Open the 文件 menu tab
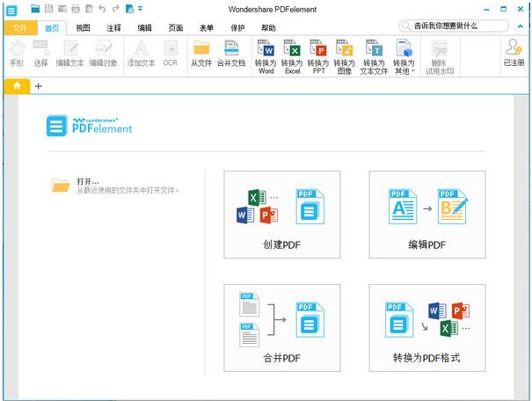Image resolution: width=532 pixels, height=401 pixels. click(20, 28)
